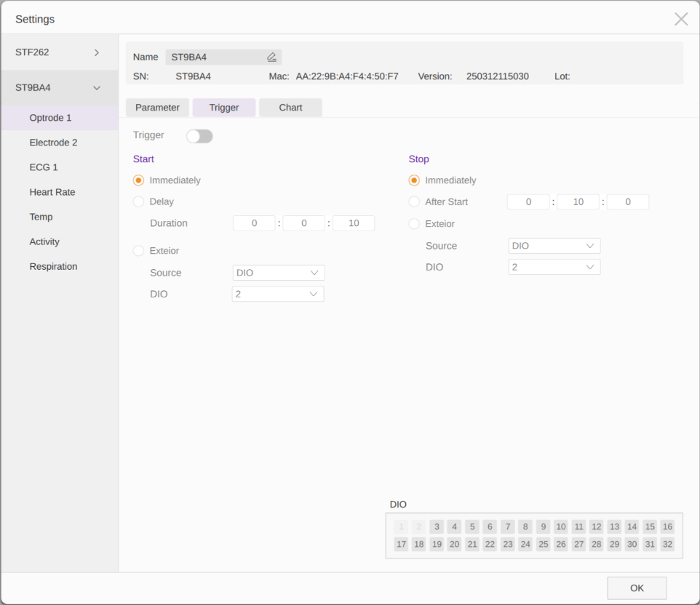The image size is (700, 605).
Task: Click the edit pencil icon beside device name
Action: (x=271, y=57)
